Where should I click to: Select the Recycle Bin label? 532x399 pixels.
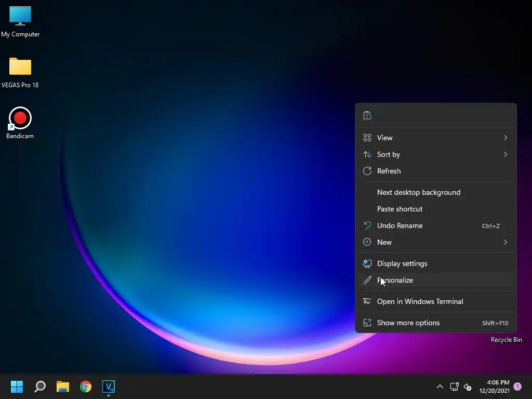506,340
